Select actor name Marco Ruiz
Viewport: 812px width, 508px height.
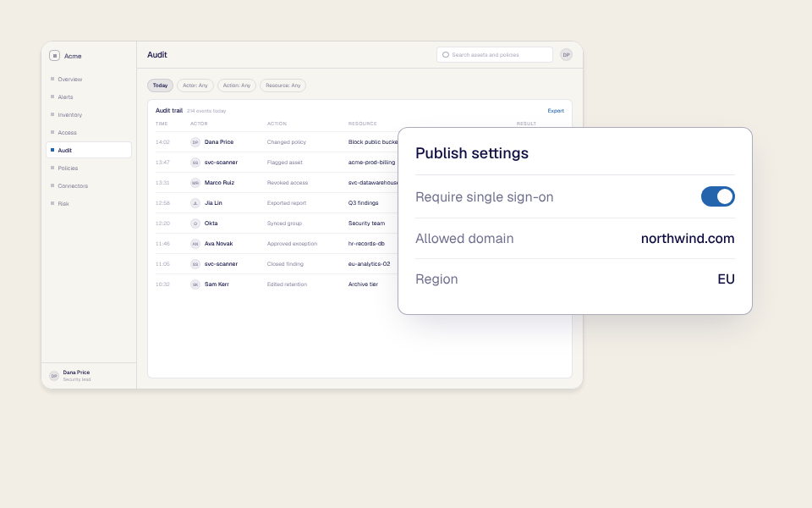[220, 183]
